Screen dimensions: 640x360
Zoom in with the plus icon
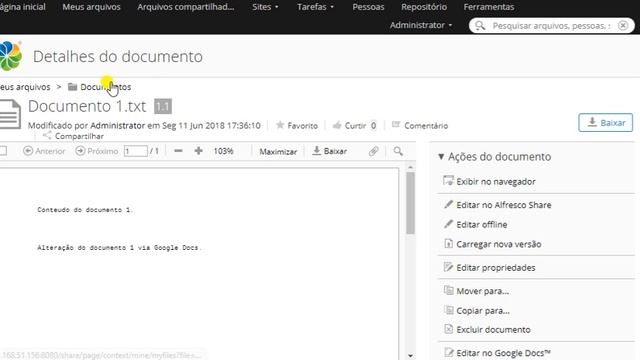pyautogui.click(x=198, y=151)
